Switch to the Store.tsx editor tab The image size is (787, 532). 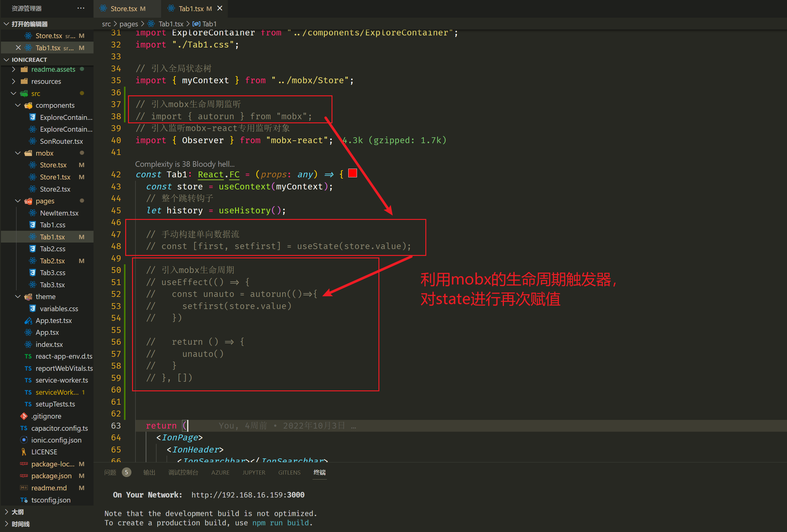(124, 8)
